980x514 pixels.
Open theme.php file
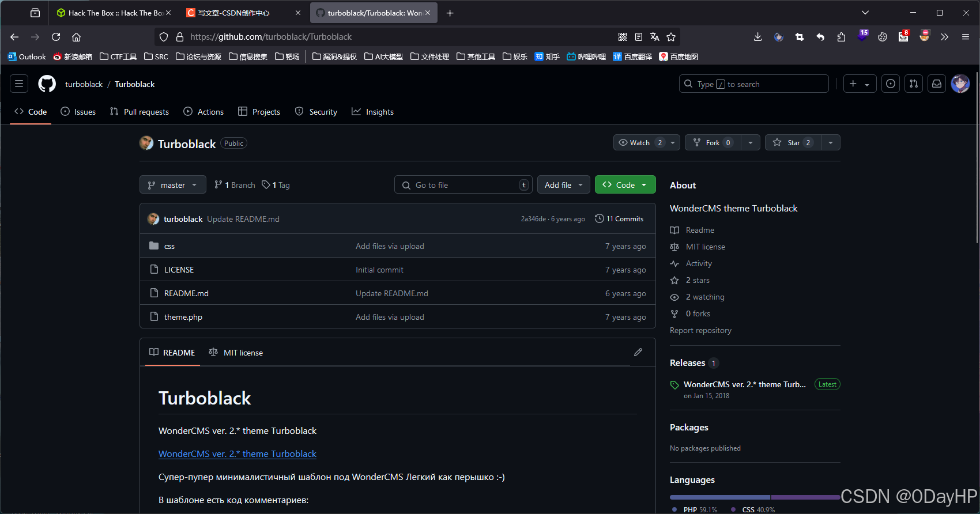pos(183,317)
